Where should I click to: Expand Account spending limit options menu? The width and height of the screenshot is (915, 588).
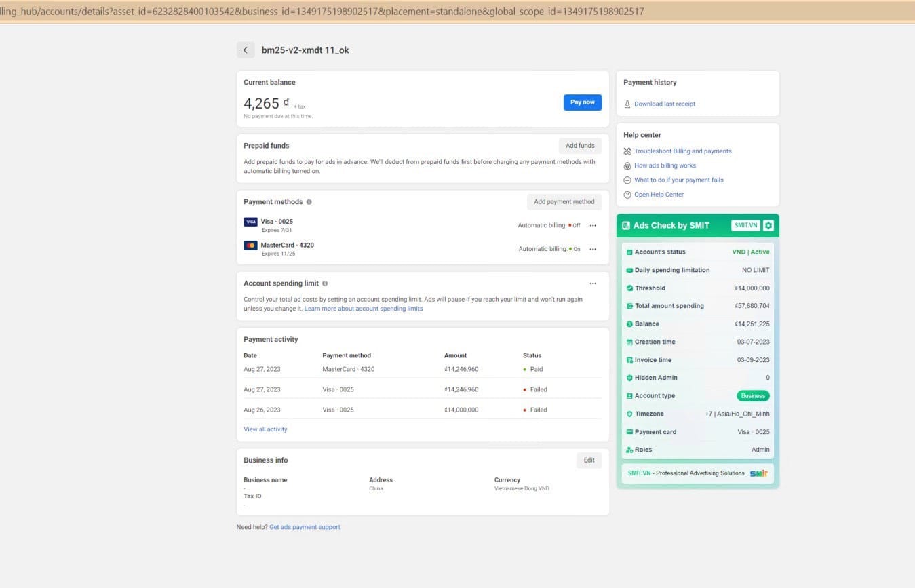point(593,283)
